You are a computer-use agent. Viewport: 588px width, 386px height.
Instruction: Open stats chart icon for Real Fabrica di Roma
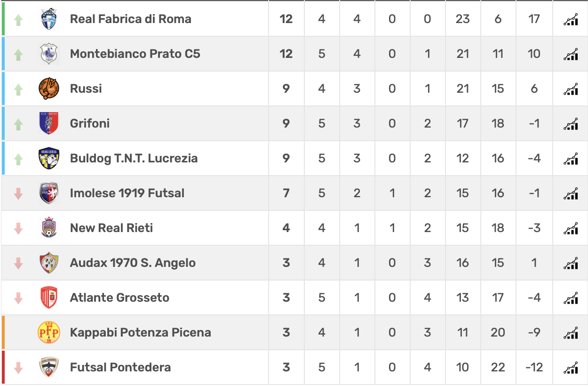tap(571, 19)
